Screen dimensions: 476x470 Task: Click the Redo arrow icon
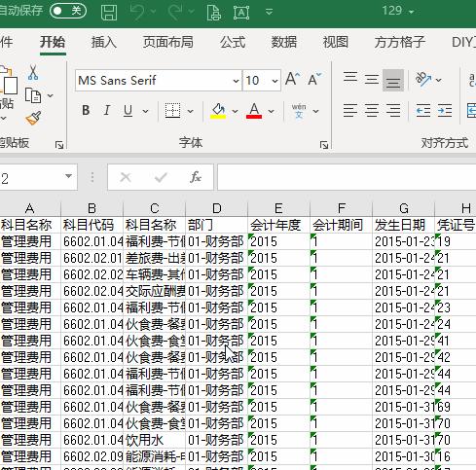point(176,12)
